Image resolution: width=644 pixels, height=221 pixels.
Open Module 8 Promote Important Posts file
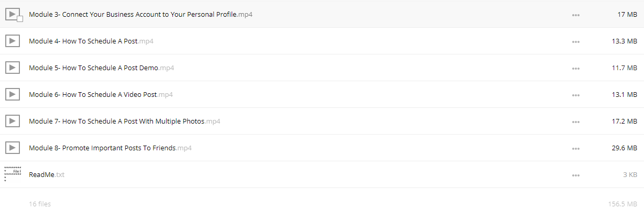(x=110, y=148)
